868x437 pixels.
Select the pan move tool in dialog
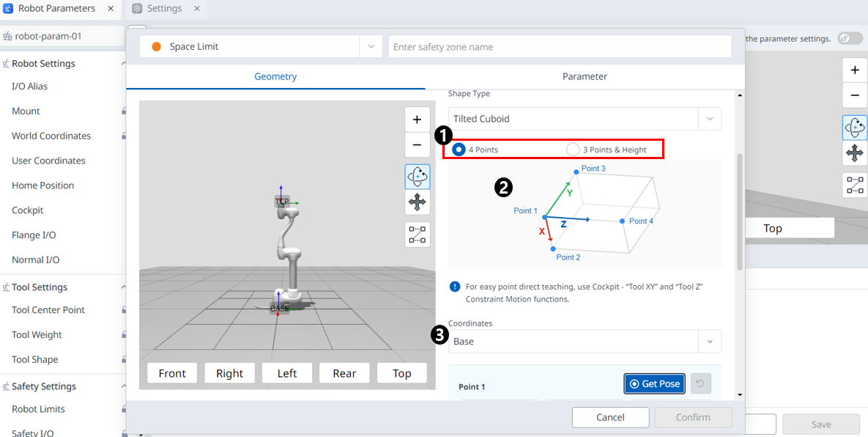pyautogui.click(x=417, y=203)
